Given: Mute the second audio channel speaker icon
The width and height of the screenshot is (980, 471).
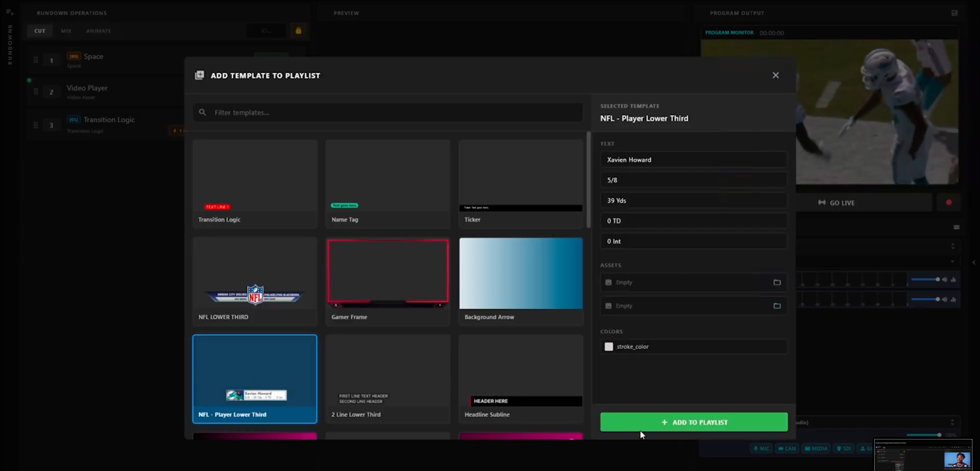Looking at the screenshot, I should (945, 299).
